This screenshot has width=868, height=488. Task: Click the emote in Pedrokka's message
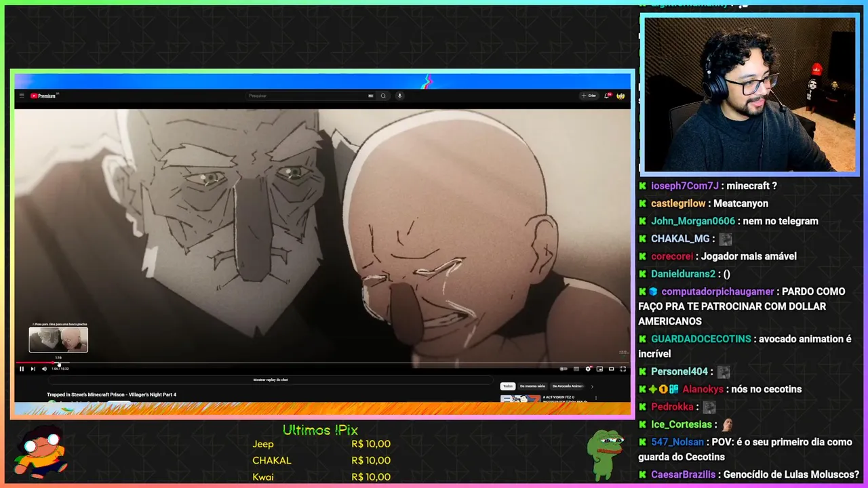tap(709, 407)
